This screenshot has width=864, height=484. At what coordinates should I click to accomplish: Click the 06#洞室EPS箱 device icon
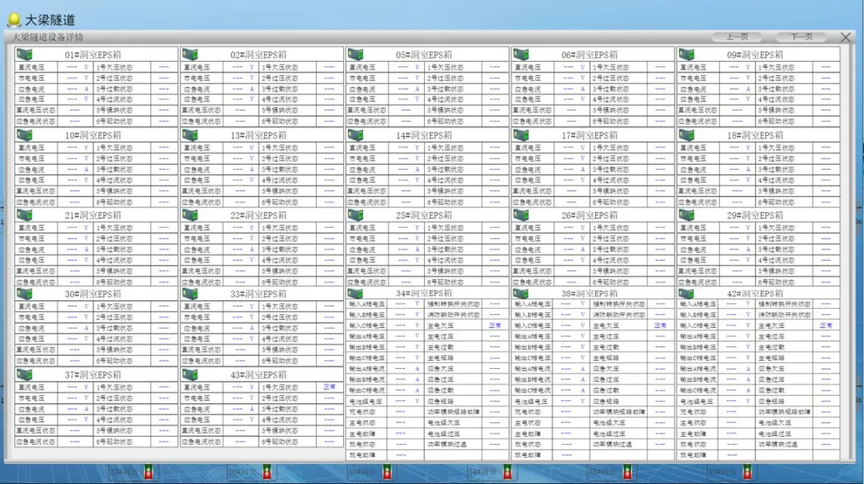[521, 55]
